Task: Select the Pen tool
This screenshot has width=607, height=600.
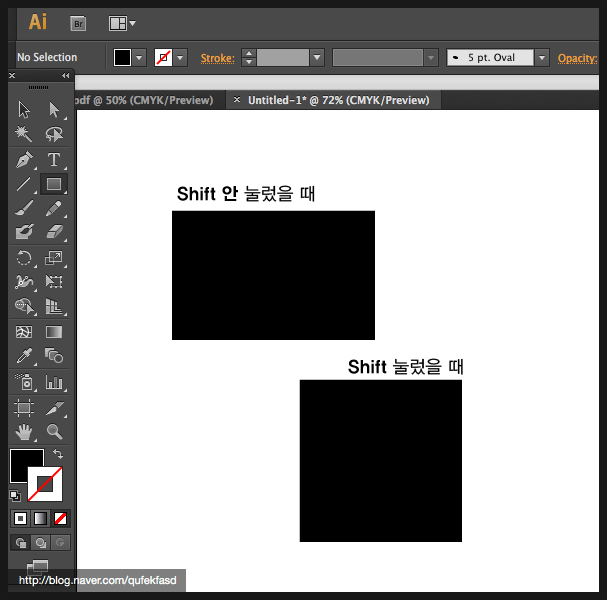Action: 24,159
